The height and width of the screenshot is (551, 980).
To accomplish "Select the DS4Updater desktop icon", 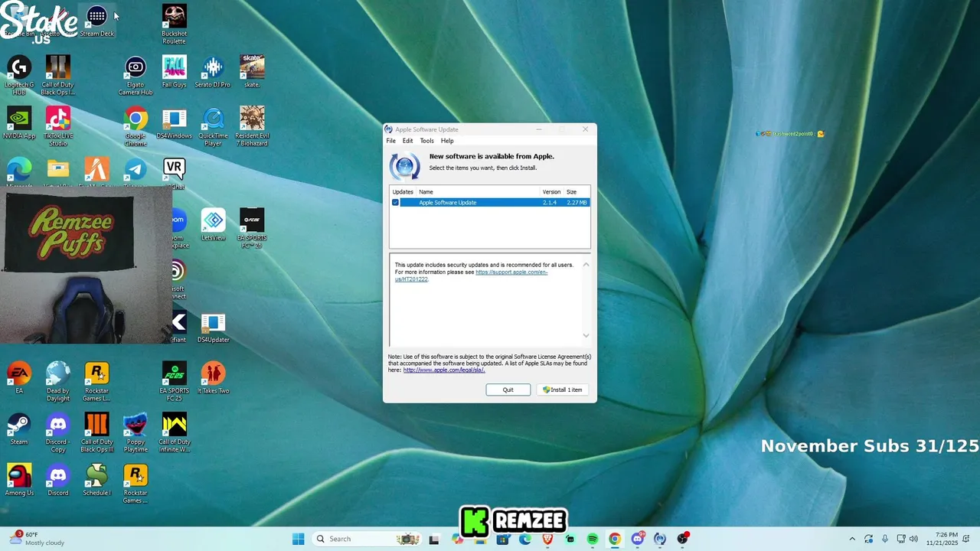I will pyautogui.click(x=213, y=327).
